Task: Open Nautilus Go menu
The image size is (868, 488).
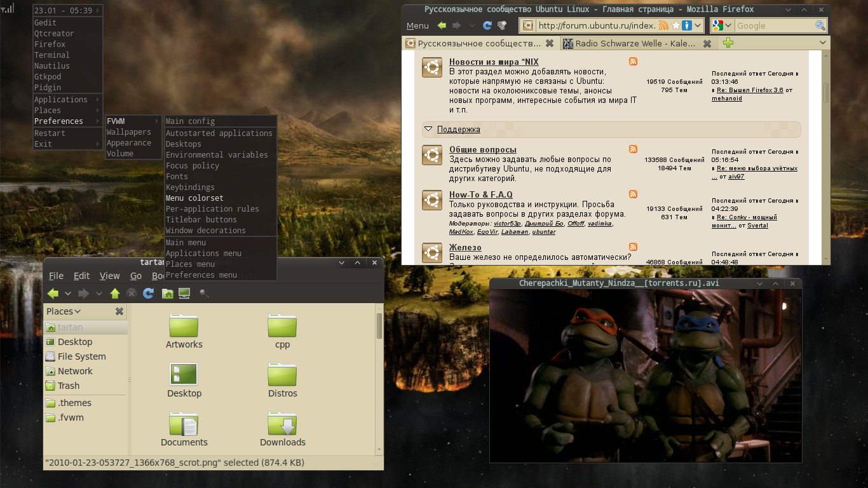Action: (135, 276)
